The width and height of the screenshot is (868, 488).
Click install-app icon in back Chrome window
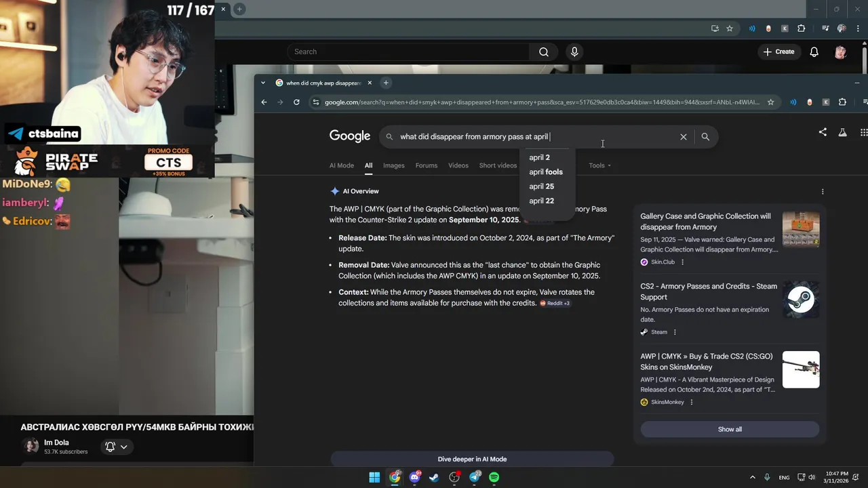pyautogui.click(x=715, y=28)
